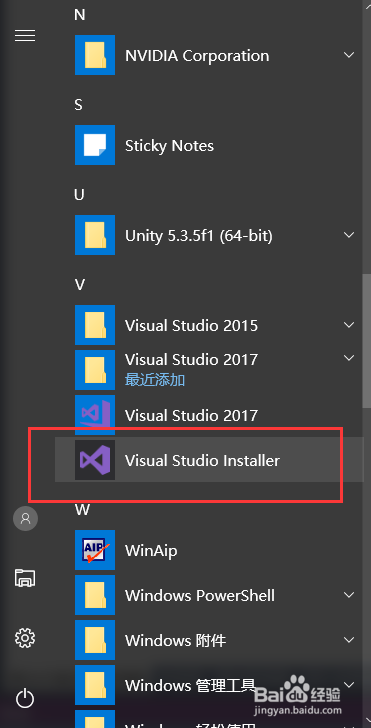This screenshot has width=371, height=728.
Task: Open the hamburger menu icon
Action: (25, 35)
